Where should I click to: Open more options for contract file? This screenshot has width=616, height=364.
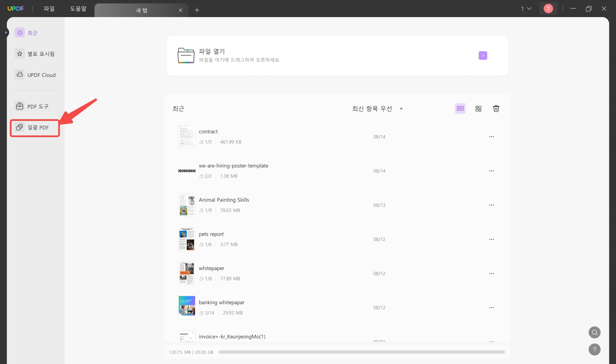pos(491,137)
